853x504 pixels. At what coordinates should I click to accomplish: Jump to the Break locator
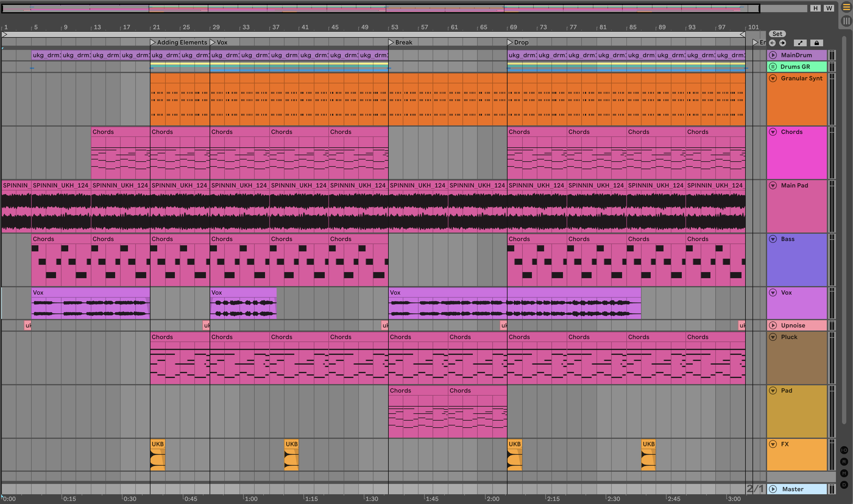[391, 42]
